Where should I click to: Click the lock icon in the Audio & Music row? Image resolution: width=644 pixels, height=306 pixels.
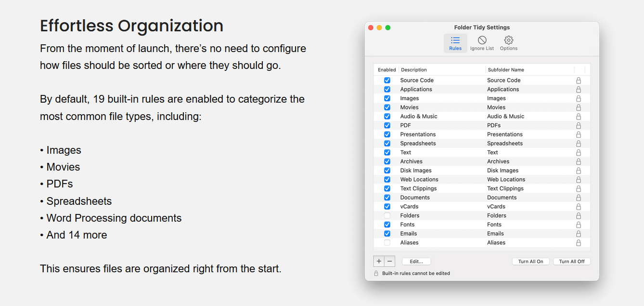click(x=579, y=116)
